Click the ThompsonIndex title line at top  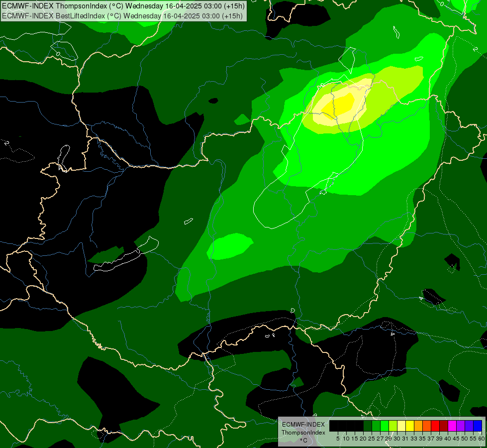click(123, 6)
